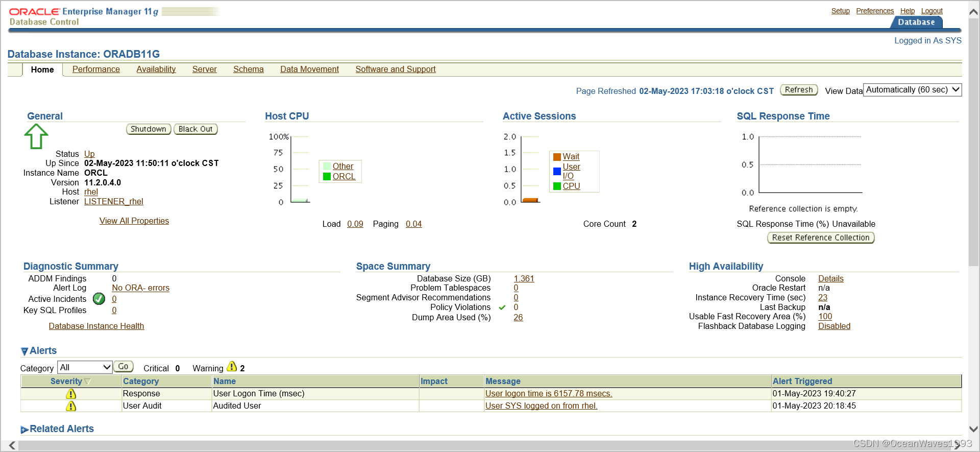Click the Wait legend link
Viewport: 980px width, 452px height.
click(571, 157)
